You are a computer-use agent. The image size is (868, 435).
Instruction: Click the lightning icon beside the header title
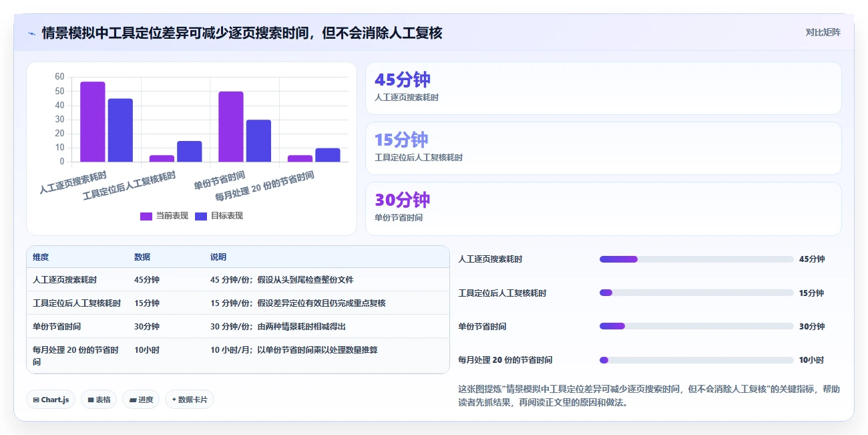point(31,33)
